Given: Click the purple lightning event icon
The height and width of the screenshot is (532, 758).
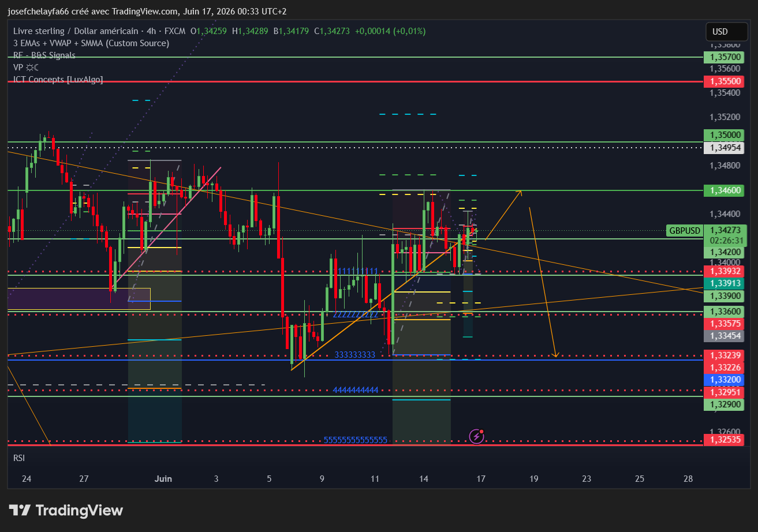Looking at the screenshot, I should (x=476, y=436).
